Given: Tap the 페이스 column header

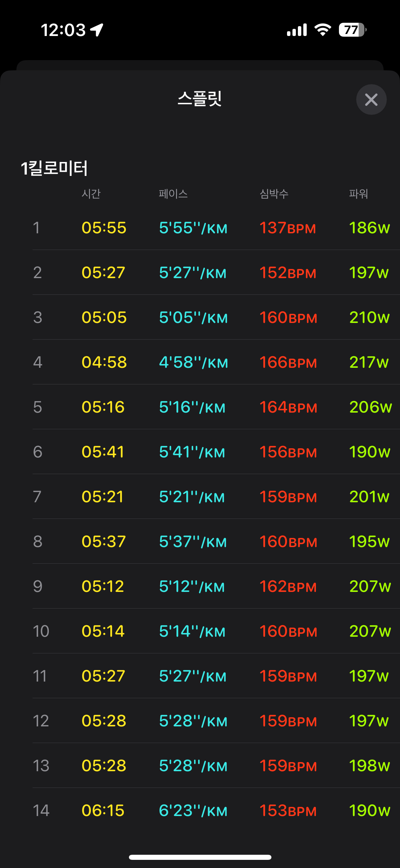Looking at the screenshot, I should pos(173,194).
